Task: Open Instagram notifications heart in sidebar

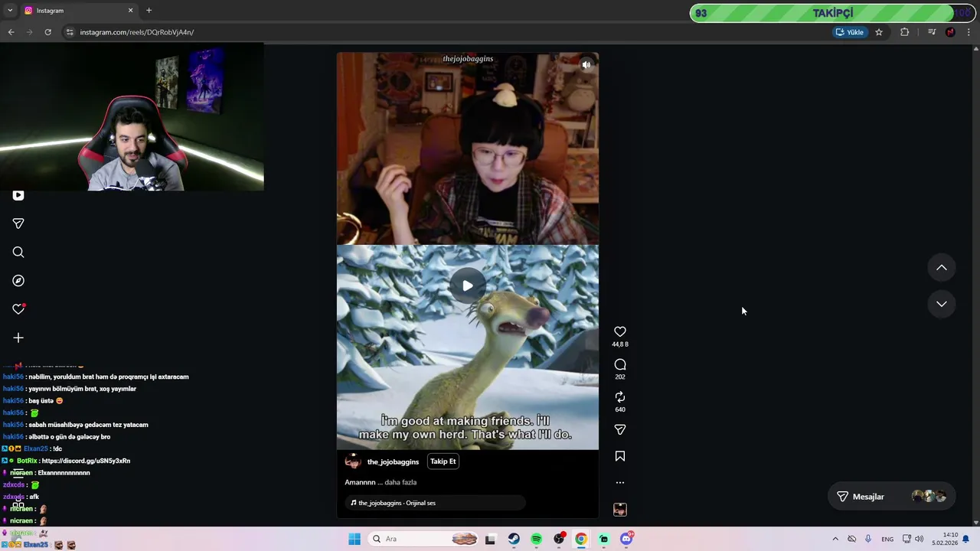Action: pos(18,309)
